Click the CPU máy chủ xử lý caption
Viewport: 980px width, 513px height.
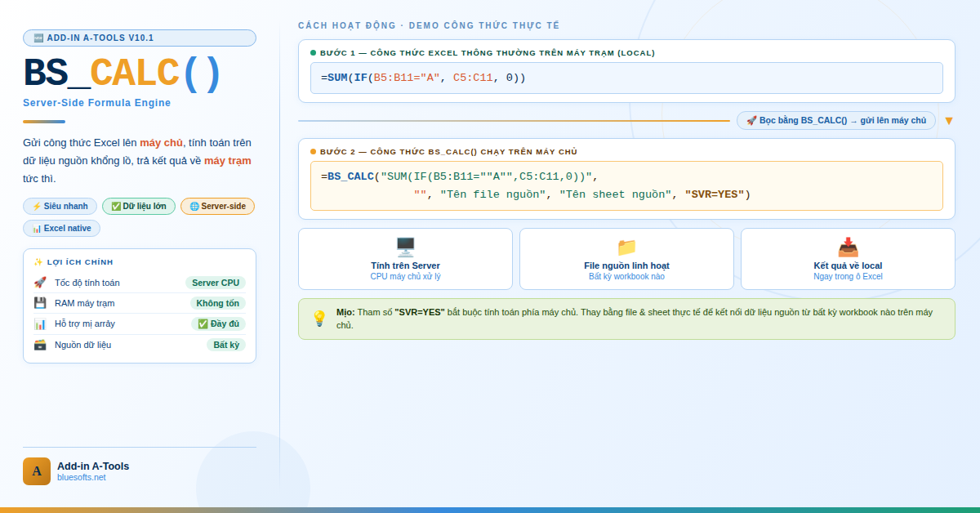coord(405,277)
